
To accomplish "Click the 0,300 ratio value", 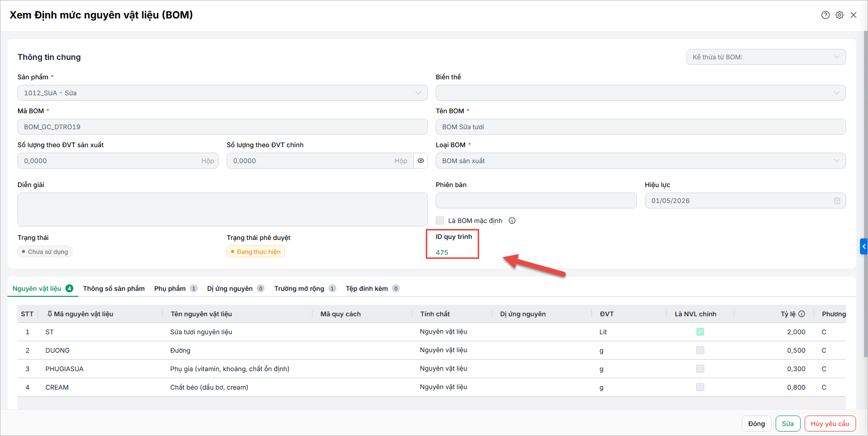I will (796, 369).
